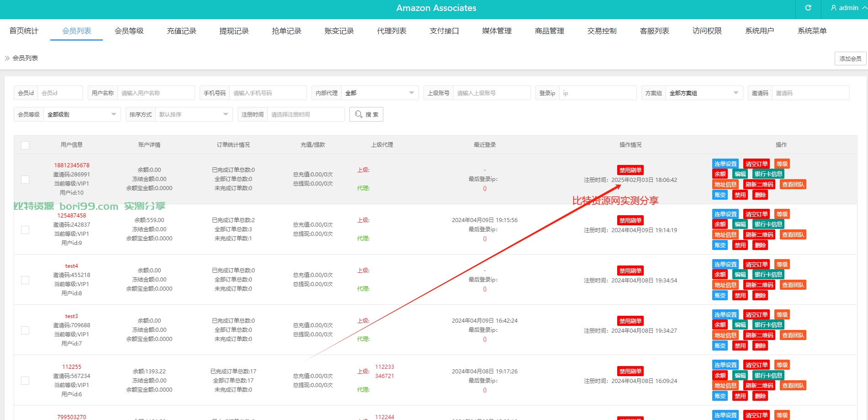This screenshot has height=420, width=868.
Task: Open the 会员等级 tab
Action: (129, 31)
